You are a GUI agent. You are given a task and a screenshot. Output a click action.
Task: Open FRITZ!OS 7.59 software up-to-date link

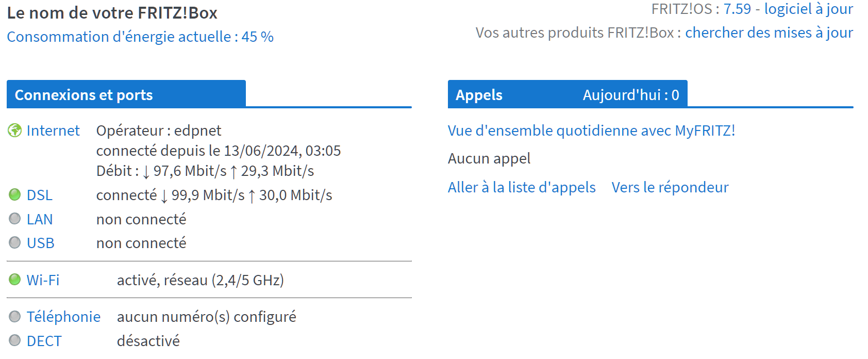[788, 9]
